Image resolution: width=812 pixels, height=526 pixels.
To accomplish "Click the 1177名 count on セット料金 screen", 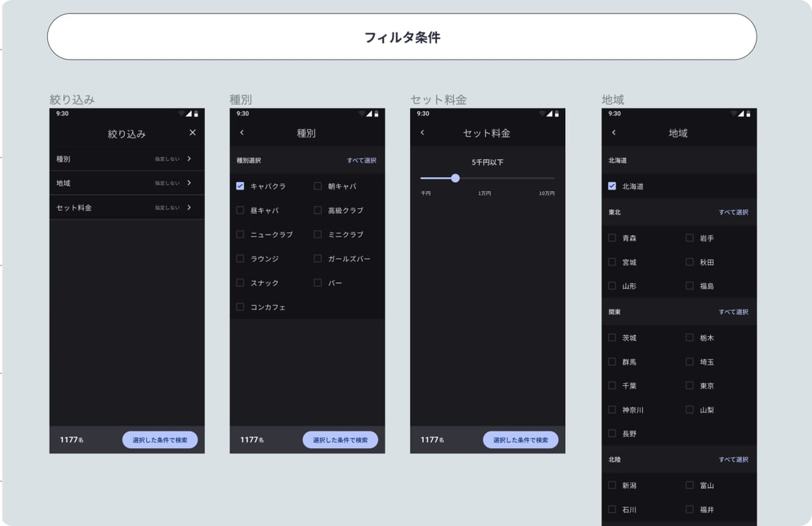I will [432, 440].
